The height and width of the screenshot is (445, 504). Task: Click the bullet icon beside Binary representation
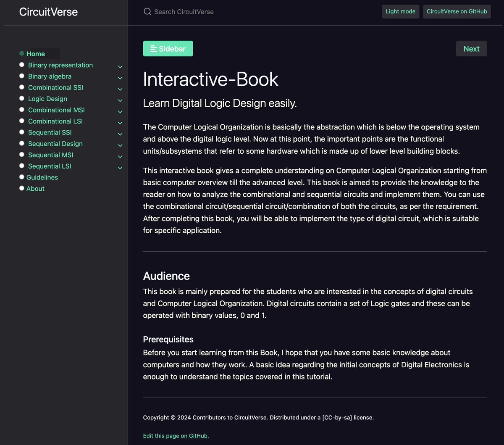[x=21, y=64]
